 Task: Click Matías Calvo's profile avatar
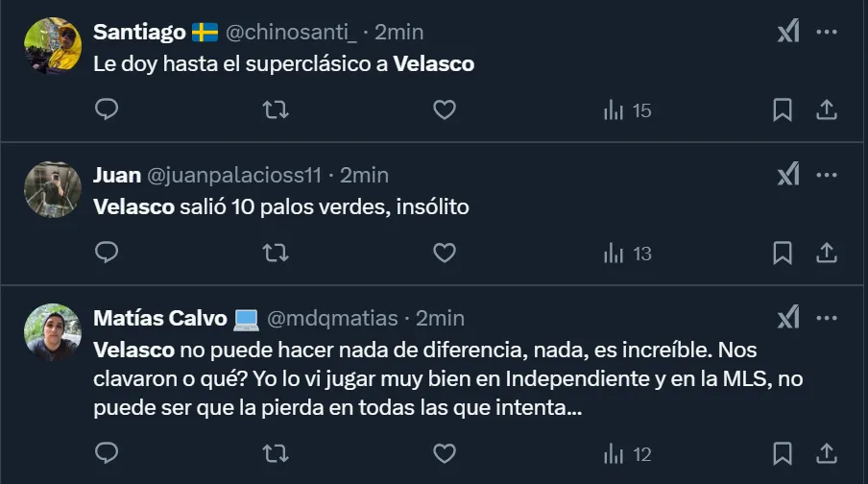[x=52, y=332]
